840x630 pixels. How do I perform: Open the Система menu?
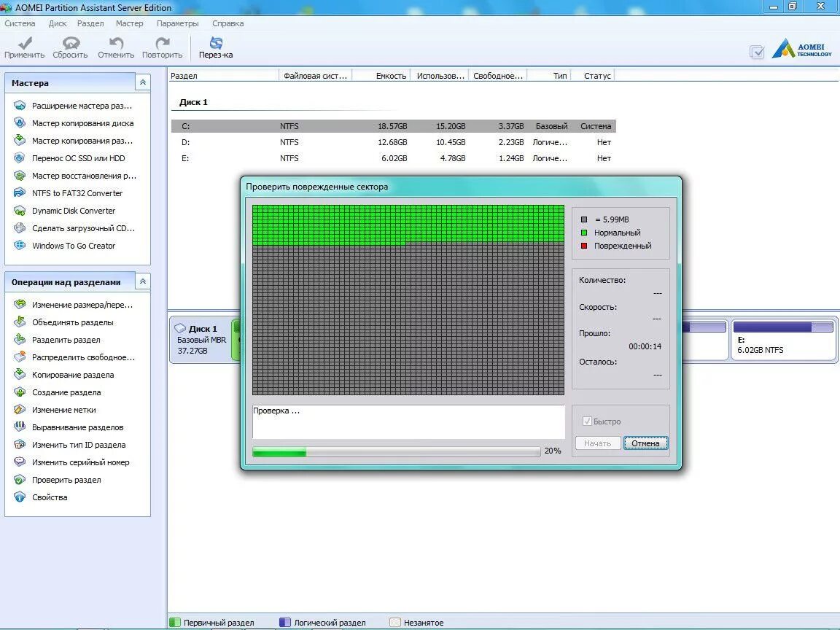tap(20, 23)
